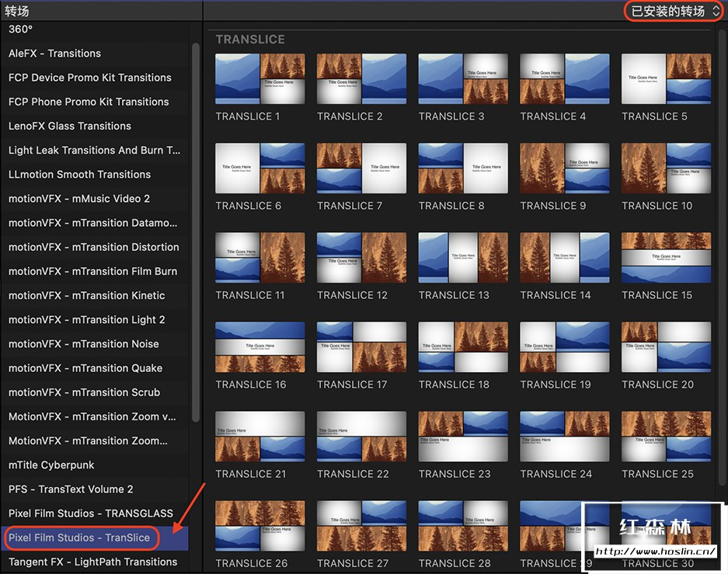Click the TRANSLICE 18 thumbnail
Image resolution: width=728 pixels, height=574 pixels.
[x=463, y=347]
